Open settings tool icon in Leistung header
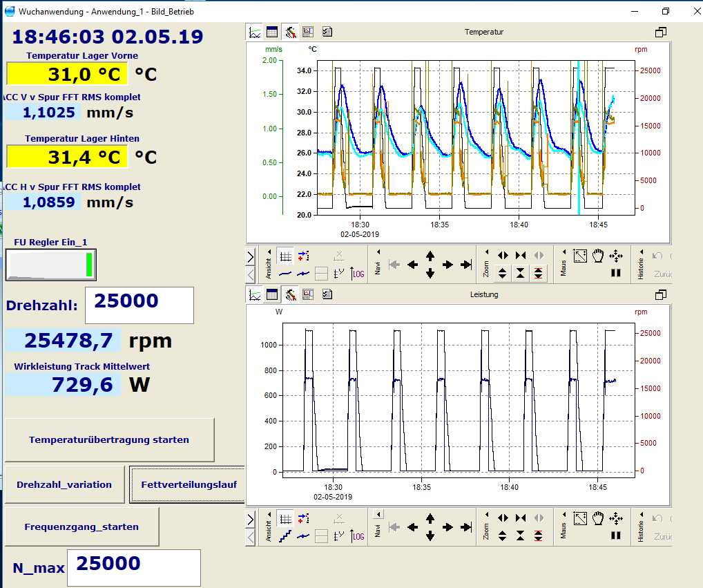The height and width of the screenshot is (588, 703). coord(290,294)
